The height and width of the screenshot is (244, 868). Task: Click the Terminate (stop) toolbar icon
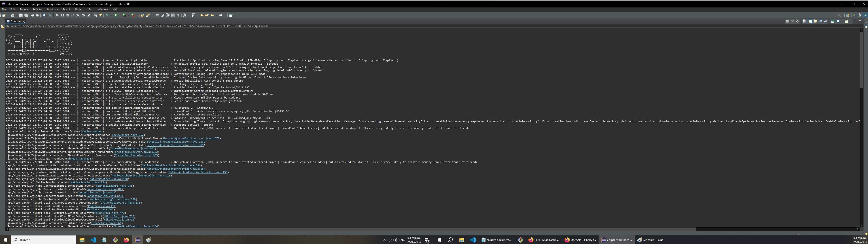click(68, 15)
